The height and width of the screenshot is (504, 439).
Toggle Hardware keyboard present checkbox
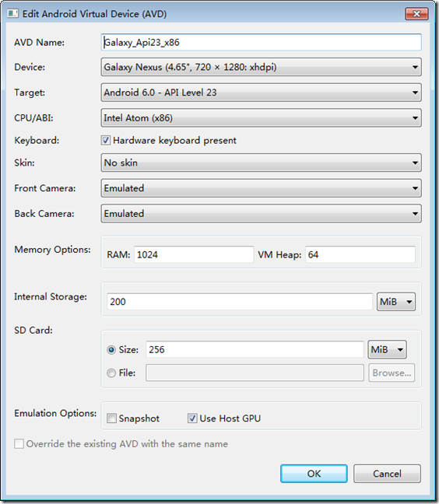(x=106, y=140)
